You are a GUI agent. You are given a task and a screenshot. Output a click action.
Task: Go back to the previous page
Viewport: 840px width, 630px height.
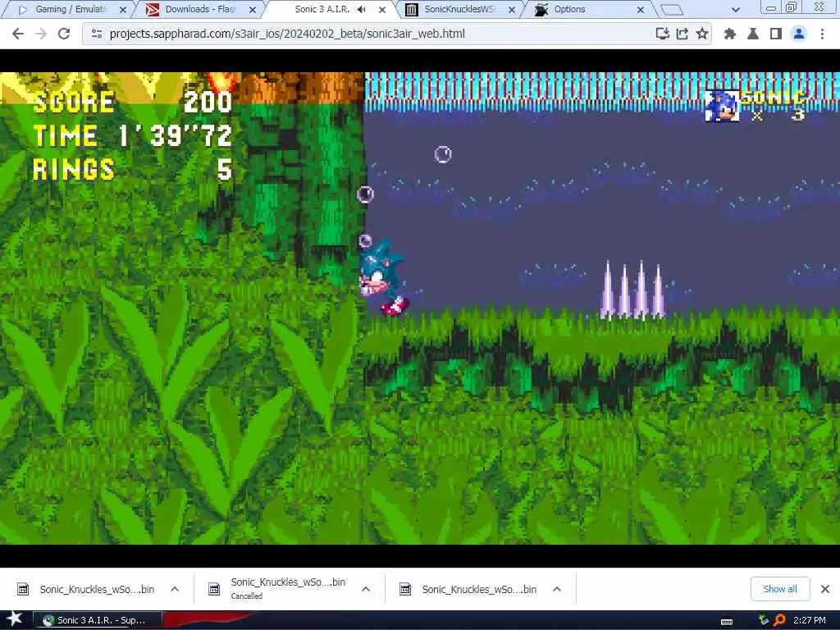[x=18, y=34]
